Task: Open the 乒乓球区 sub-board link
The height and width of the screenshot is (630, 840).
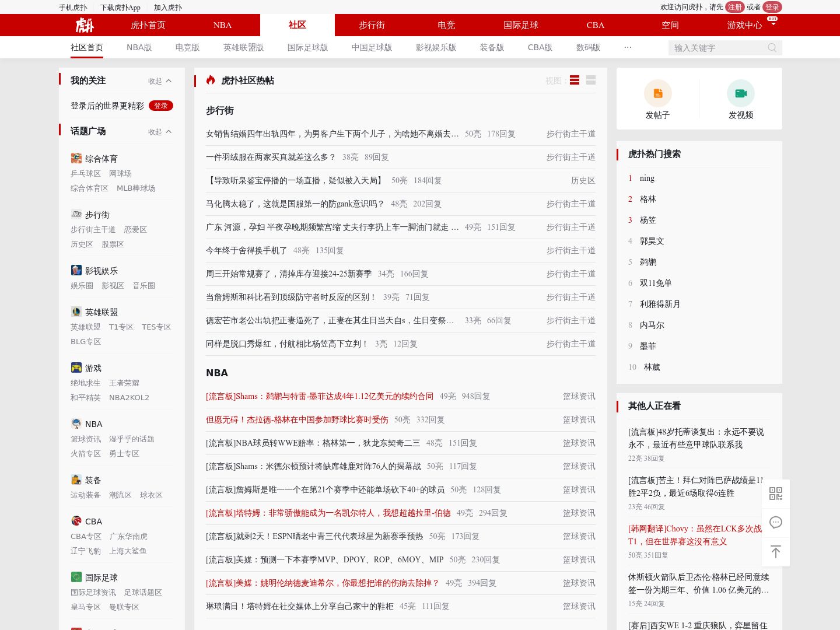Action: [x=86, y=173]
